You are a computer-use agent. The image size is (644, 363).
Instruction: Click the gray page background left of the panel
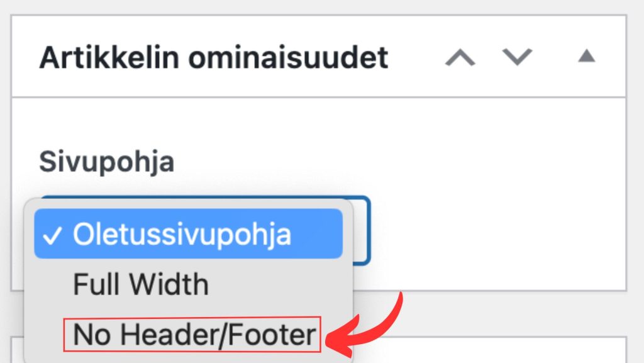tap(5, 157)
